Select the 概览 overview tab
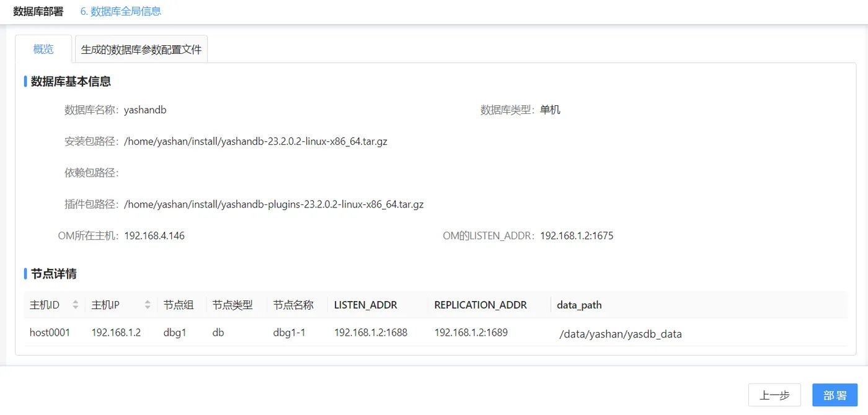Screen dimensions: 868x415 42,49
